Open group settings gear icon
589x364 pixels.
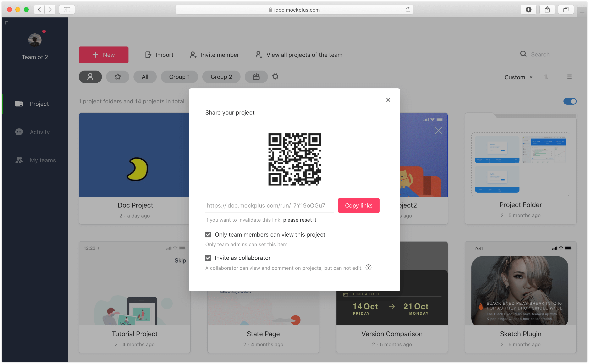275,77
